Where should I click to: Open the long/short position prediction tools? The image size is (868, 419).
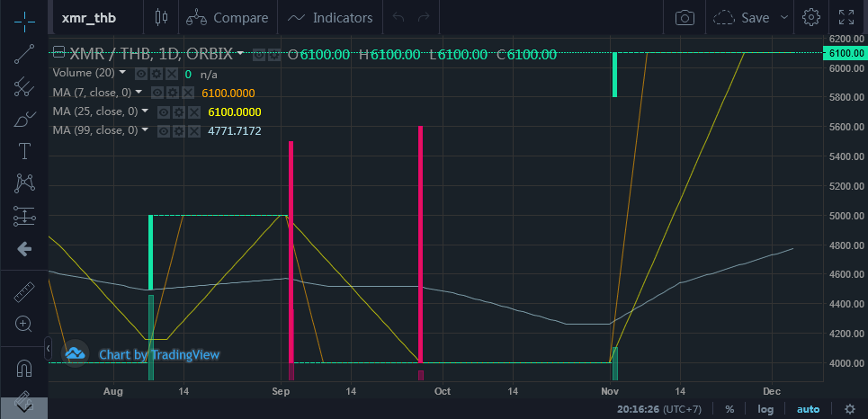click(23, 216)
